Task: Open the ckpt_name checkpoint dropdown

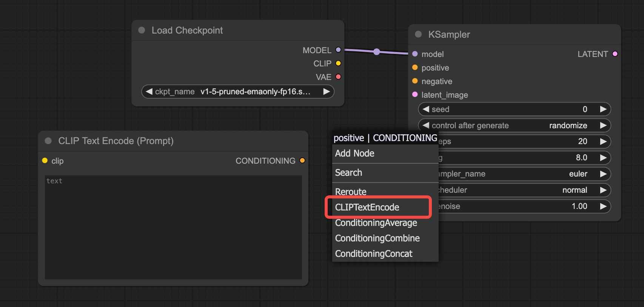Action: click(x=238, y=91)
